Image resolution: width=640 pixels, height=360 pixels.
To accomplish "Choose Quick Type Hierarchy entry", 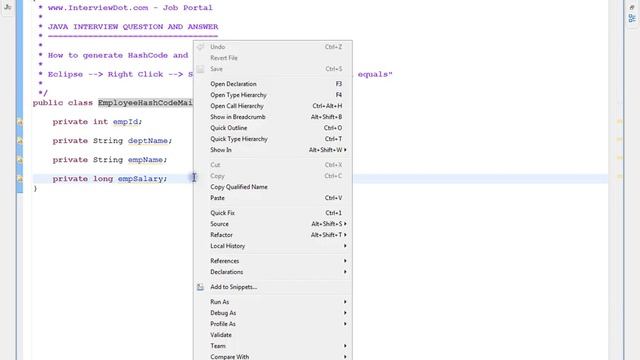I will click(x=272, y=139).
